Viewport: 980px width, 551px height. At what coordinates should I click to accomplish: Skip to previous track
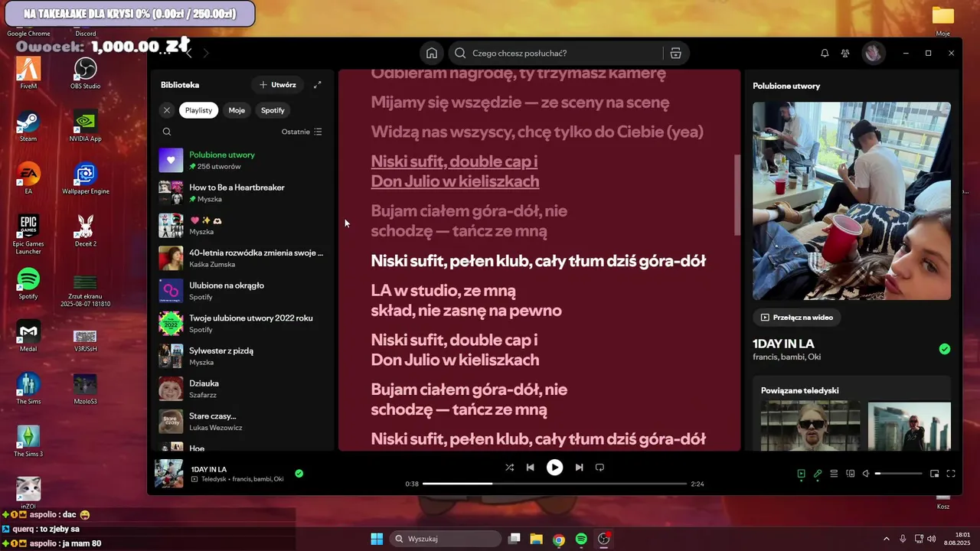530,467
